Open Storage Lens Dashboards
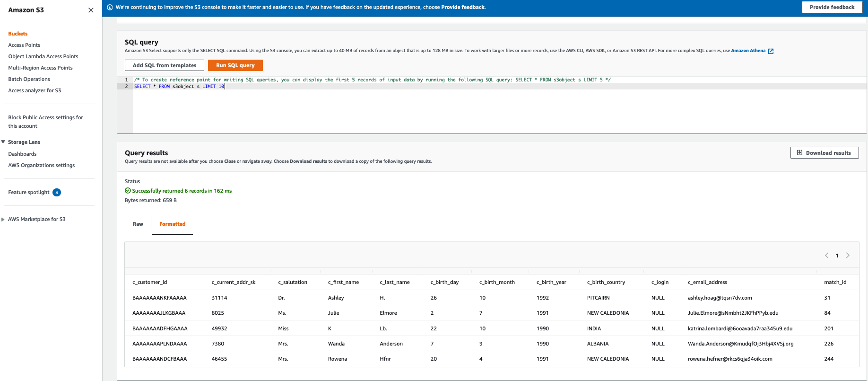The height and width of the screenshot is (381, 868). (22, 154)
